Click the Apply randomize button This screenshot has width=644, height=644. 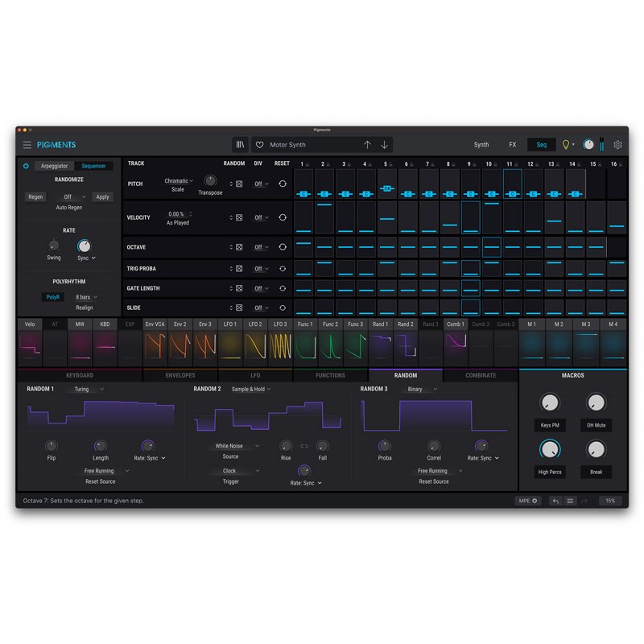(x=102, y=196)
